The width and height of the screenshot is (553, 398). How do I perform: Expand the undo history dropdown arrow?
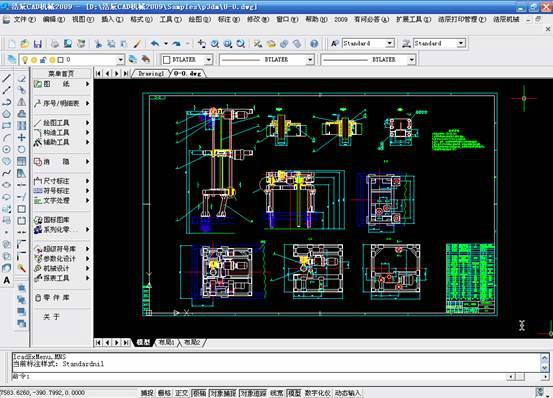(x=165, y=44)
